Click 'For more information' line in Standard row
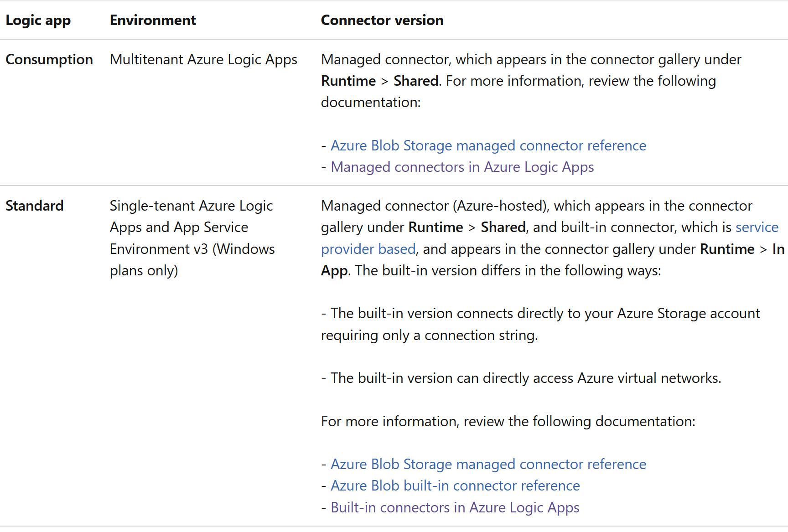 [x=508, y=421]
